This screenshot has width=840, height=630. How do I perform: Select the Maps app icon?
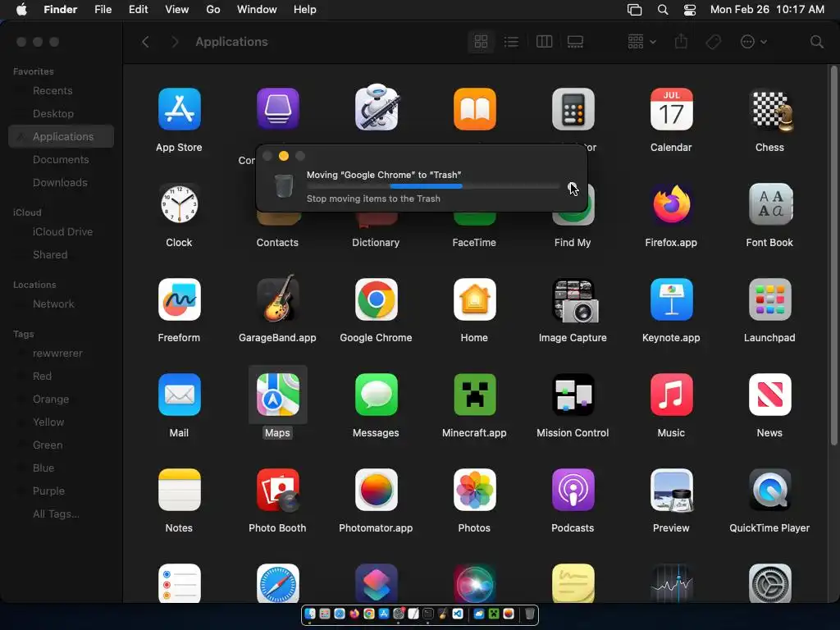pos(277,395)
